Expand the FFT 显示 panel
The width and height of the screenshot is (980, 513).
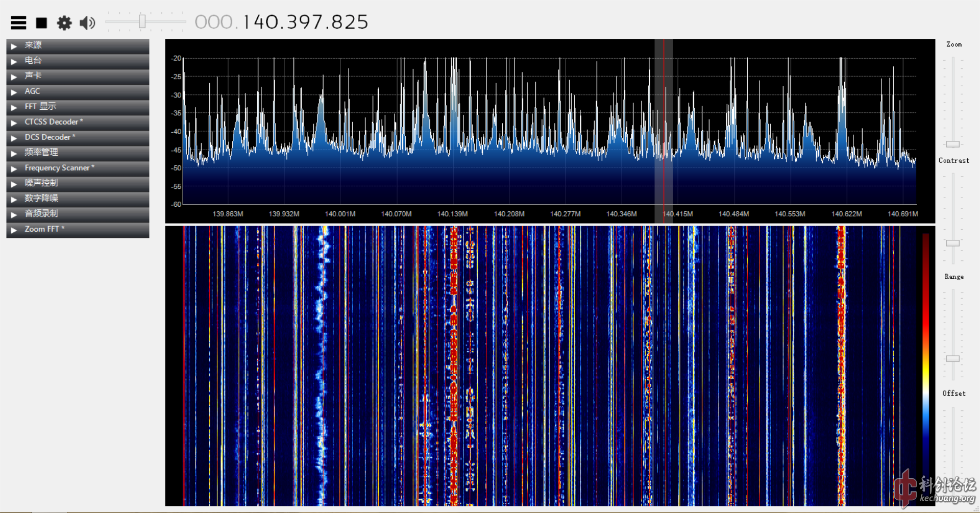[x=78, y=107]
